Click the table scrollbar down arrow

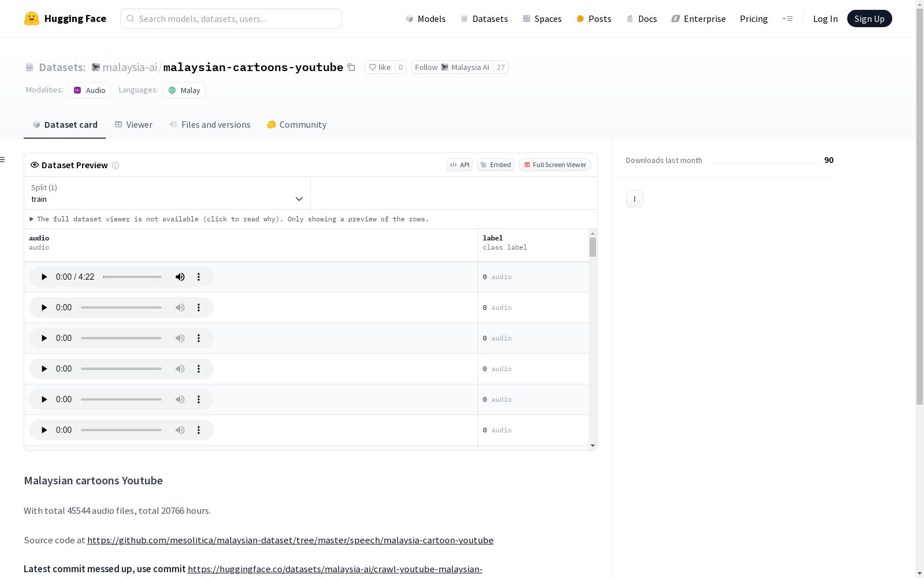[593, 446]
